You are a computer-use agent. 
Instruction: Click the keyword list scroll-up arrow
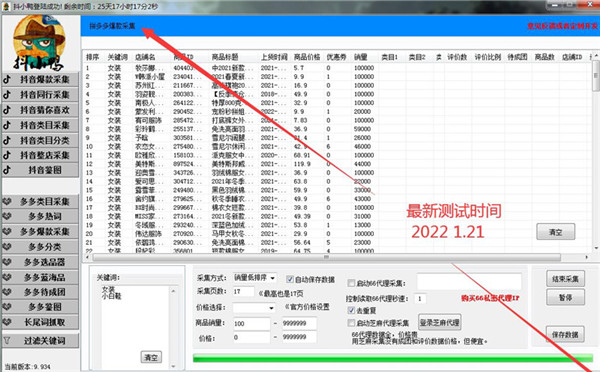pos(173,291)
